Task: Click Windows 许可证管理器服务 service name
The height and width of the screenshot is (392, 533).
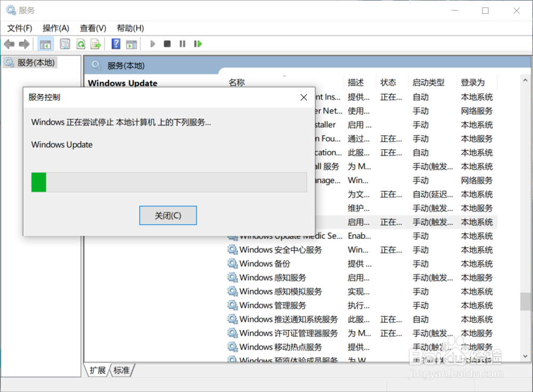Action: click(288, 333)
